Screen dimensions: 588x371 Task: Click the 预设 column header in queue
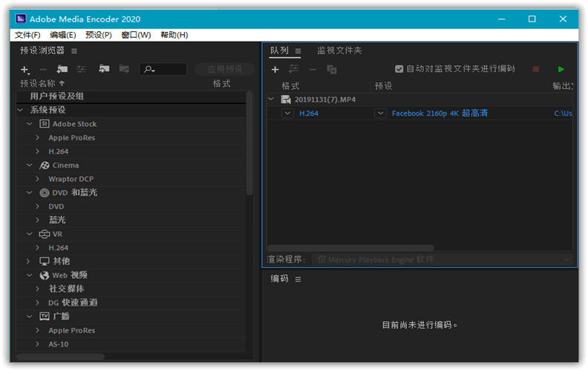[383, 86]
